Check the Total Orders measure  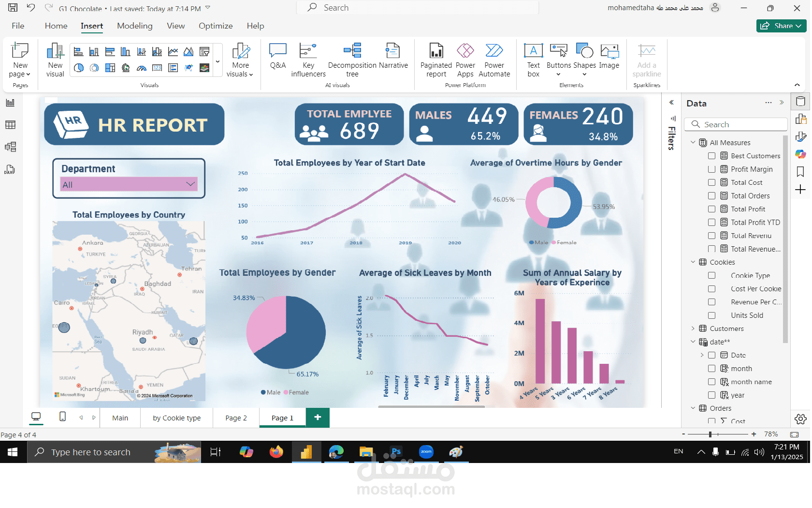[711, 196]
